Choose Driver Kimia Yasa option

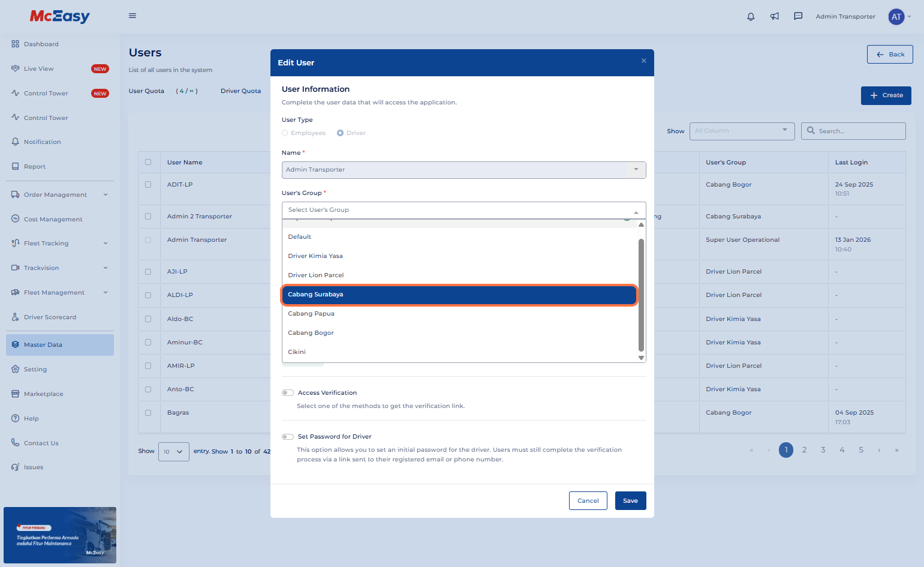(315, 256)
